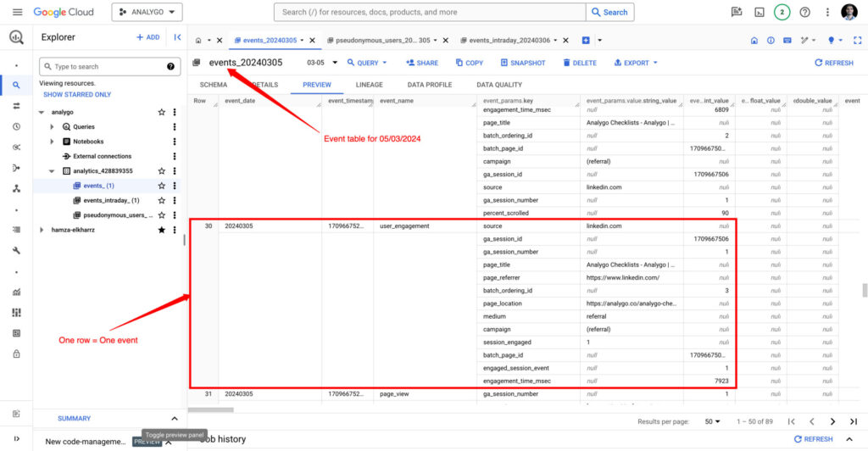Expand the Results per page dropdown
868x451 pixels.
[x=712, y=421]
